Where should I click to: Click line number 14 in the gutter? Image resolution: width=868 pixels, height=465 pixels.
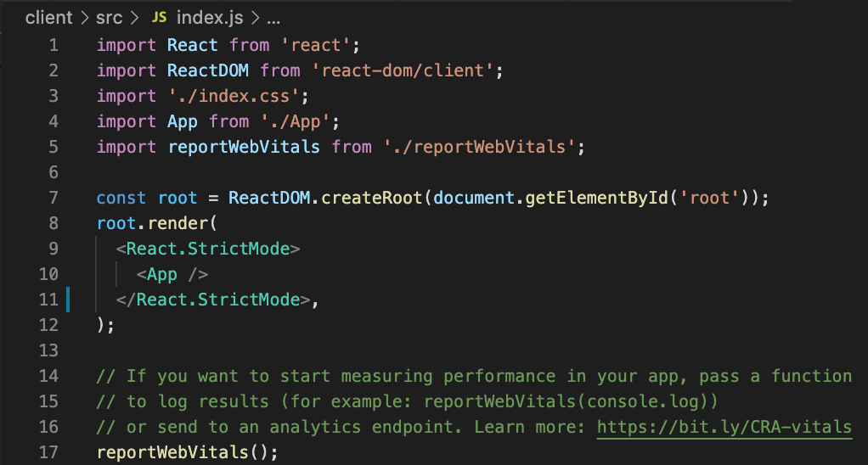48,376
